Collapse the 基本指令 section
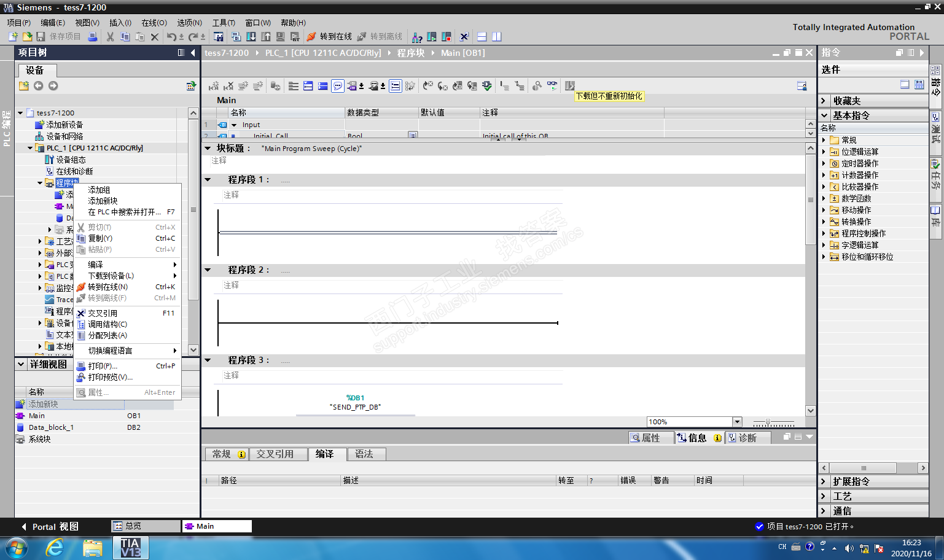Viewport: 944px width, 560px height. point(824,115)
